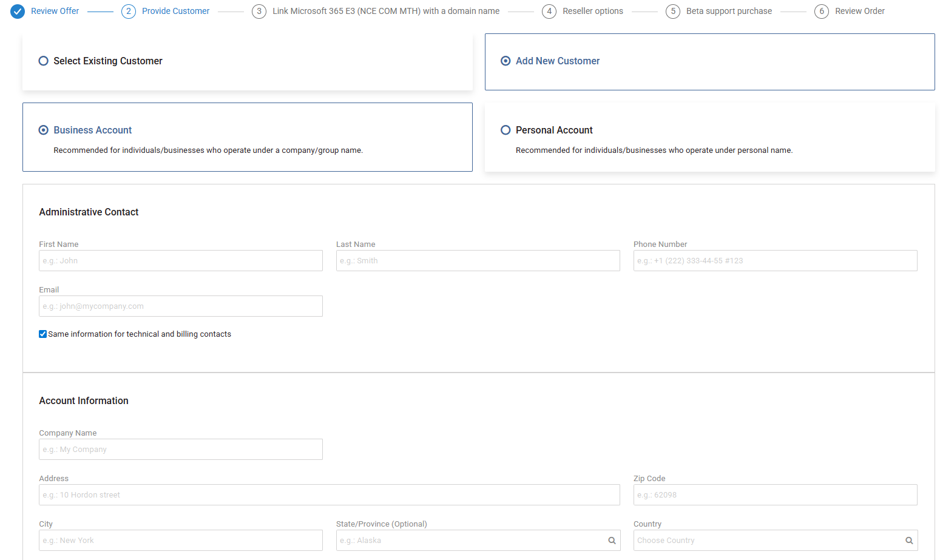The width and height of the screenshot is (940, 560).
Task: Focus the First Name input field
Action: point(181,261)
